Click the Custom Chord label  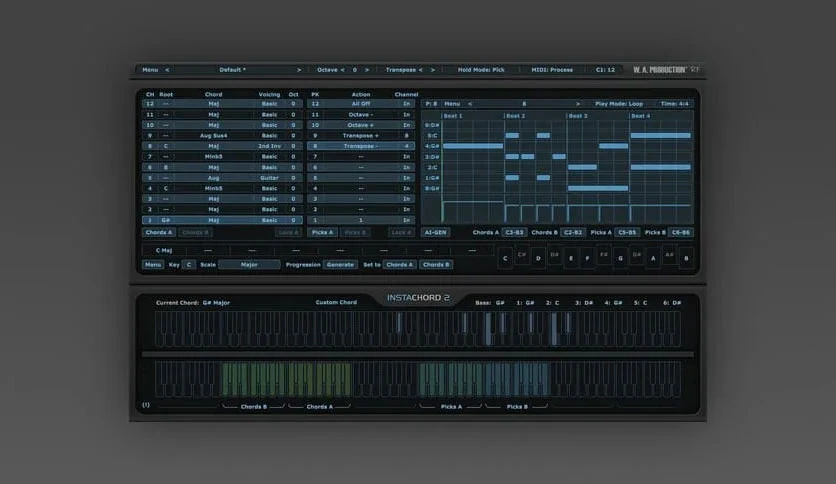336,302
